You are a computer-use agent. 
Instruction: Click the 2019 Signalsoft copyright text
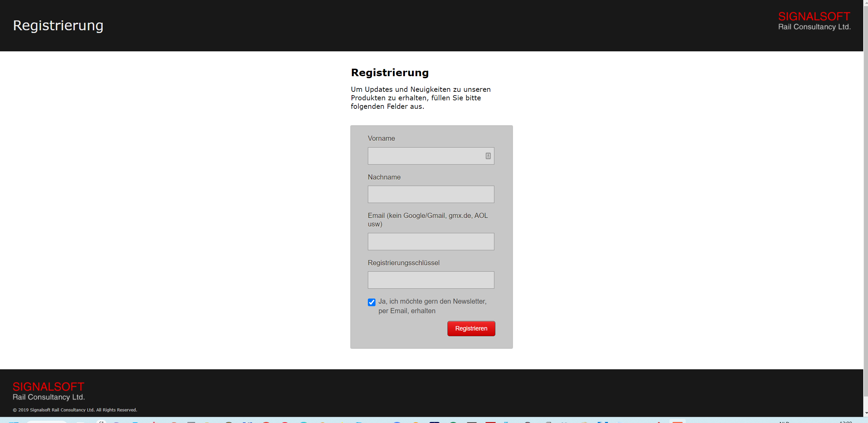75,410
